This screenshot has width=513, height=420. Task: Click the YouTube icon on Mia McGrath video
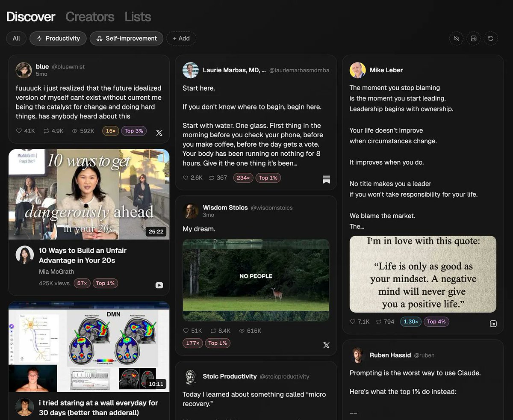click(x=159, y=285)
